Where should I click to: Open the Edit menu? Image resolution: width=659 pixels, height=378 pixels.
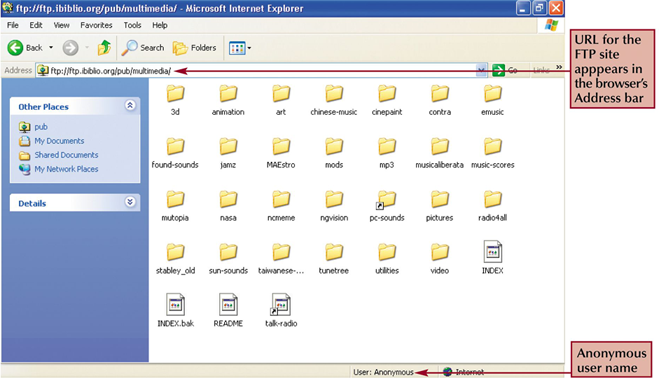[36, 25]
